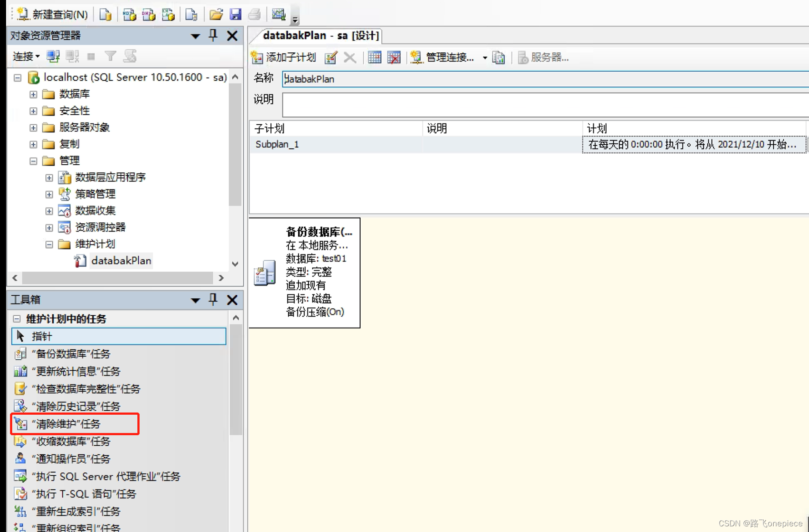The height and width of the screenshot is (532, 809).
Task: Click the 服务器... (Servers) button
Action: [543, 58]
